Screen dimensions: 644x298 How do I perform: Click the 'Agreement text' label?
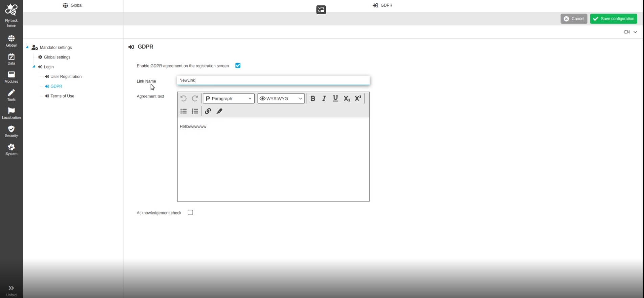(150, 96)
